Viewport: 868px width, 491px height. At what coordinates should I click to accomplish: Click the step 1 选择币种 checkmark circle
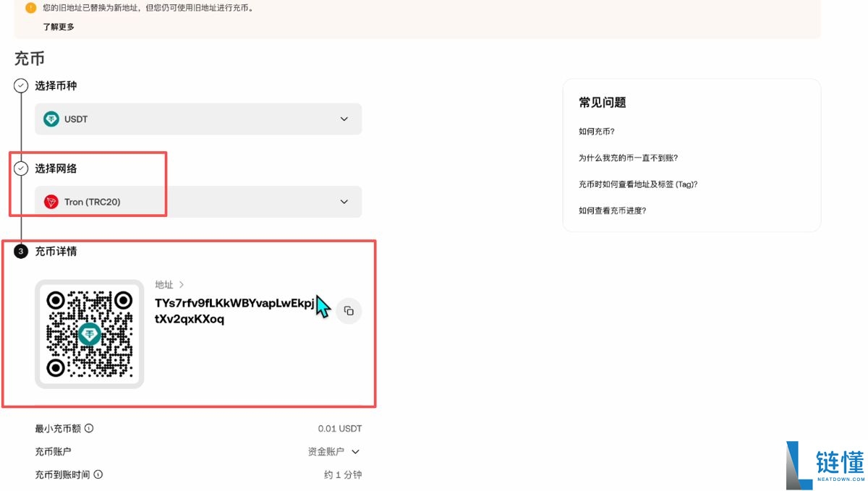tap(20, 85)
